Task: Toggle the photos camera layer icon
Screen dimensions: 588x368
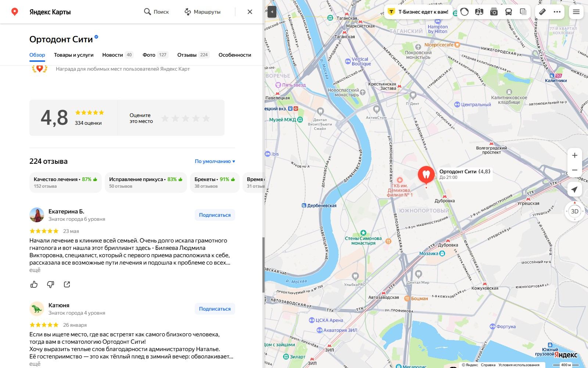Action: click(x=494, y=12)
